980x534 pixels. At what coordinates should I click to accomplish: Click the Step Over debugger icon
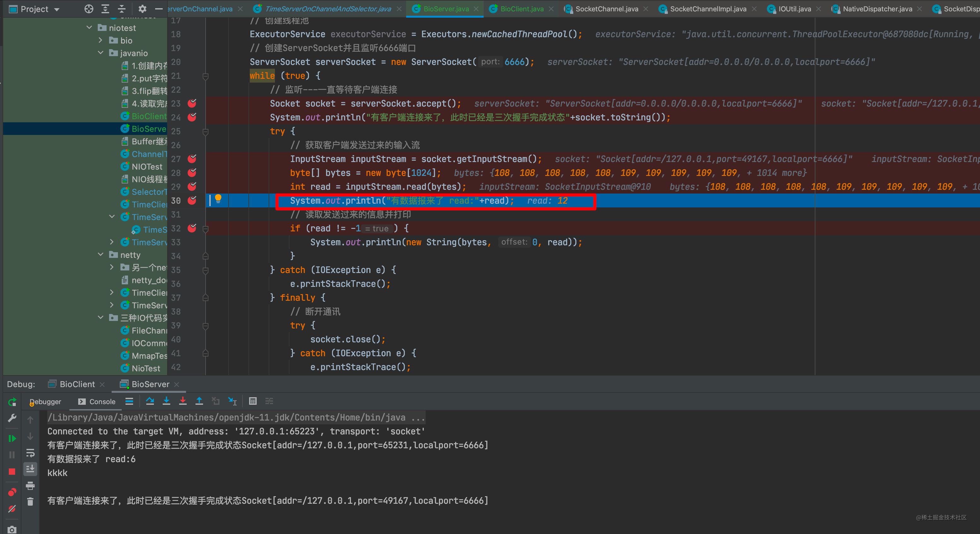click(x=150, y=401)
